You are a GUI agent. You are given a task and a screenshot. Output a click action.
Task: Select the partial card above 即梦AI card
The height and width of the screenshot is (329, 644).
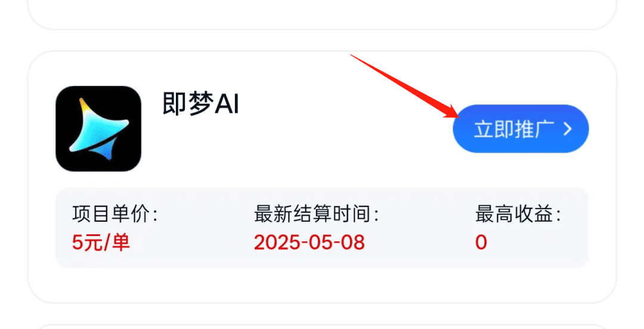[x=322, y=14]
